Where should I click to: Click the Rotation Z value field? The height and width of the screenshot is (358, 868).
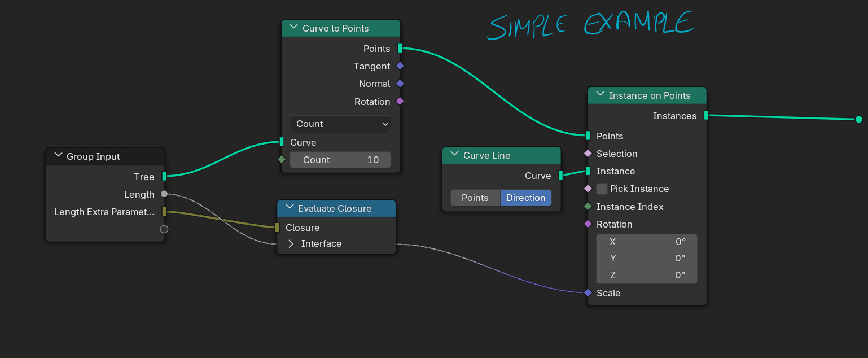pos(647,276)
